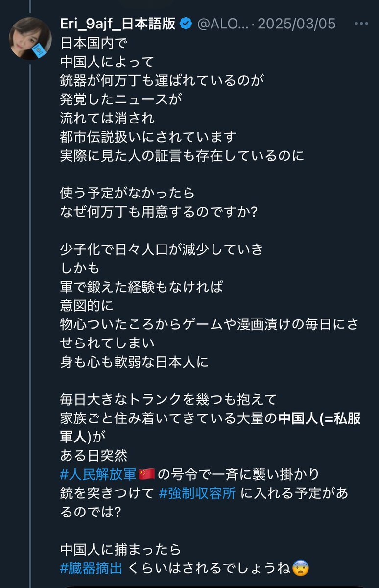The width and height of the screenshot is (379, 588).
Task: Click the Chinese flag emoji in the post
Action: pos(147,474)
